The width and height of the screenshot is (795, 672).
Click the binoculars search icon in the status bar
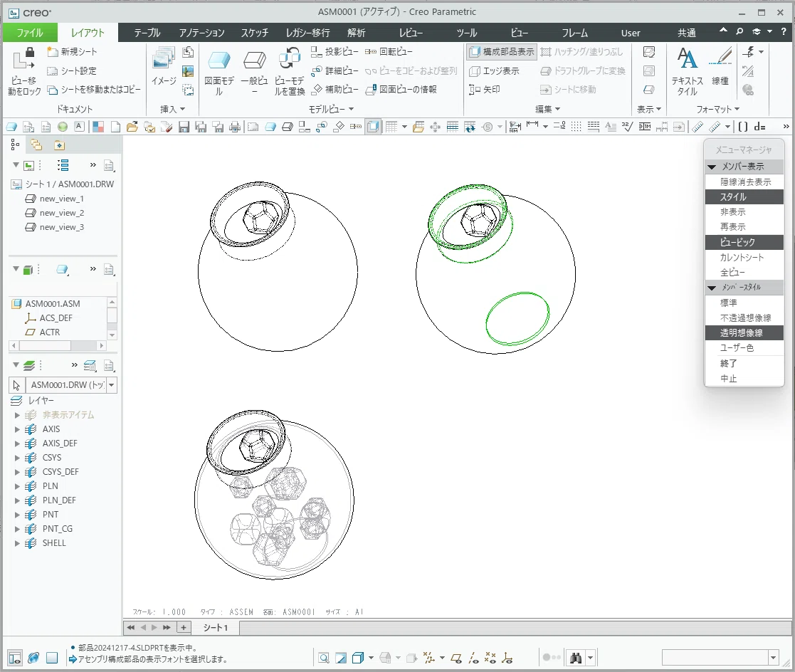click(576, 658)
